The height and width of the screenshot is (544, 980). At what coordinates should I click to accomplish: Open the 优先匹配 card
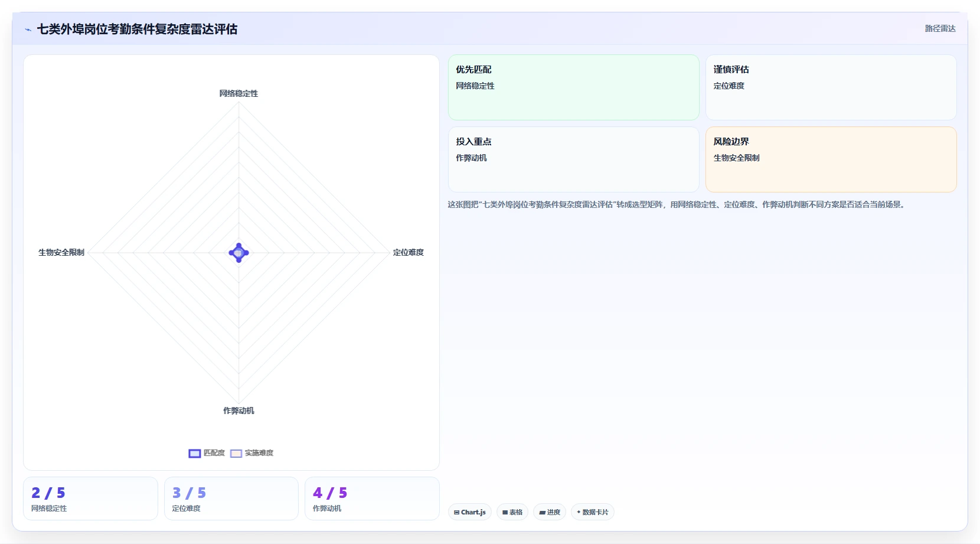[574, 87]
